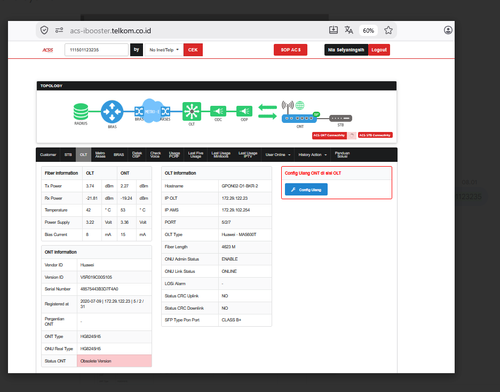The image size is (500, 392).
Task: Click the wireless antenna icon above ONT
Action: 287,106
